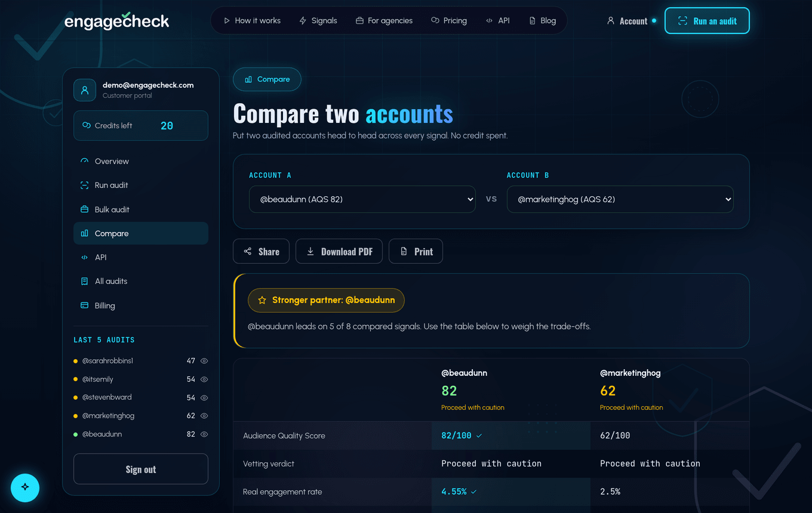This screenshot has width=812, height=513.
Task: Open Billing in sidebar
Action: pos(141,305)
